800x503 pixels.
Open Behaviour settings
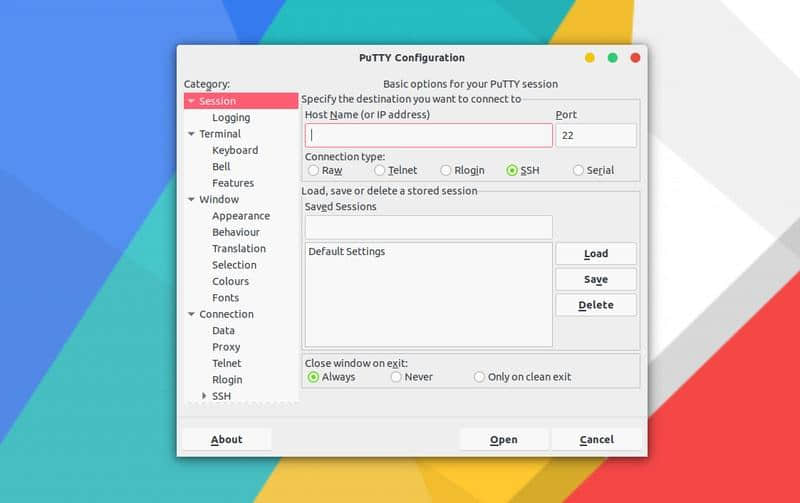(x=236, y=232)
